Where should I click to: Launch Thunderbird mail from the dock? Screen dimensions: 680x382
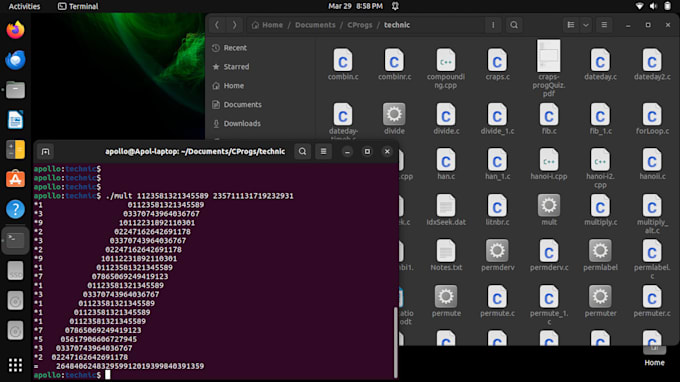(15, 60)
